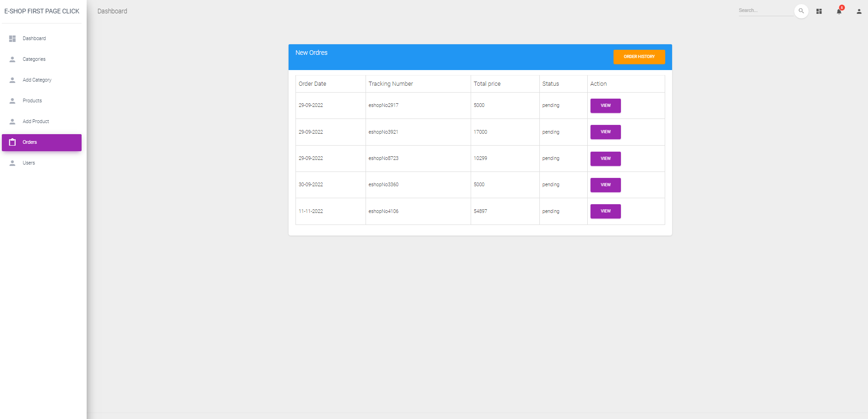
Task: Select the Products icon in the sidebar
Action: (x=12, y=100)
